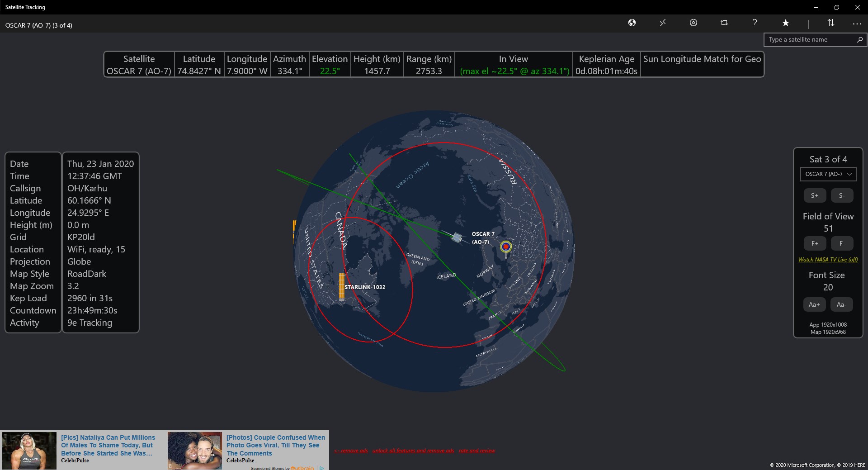Viewport: 868px width, 470px height.
Task: Click F+ to increase Field of View
Action: [x=815, y=243]
